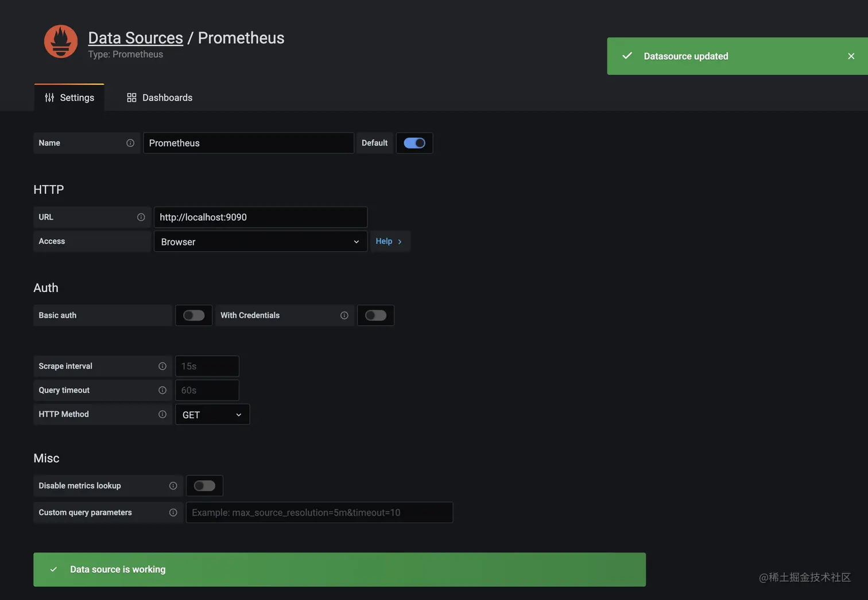
Task: Click the Misc section heading
Action: 46,458
